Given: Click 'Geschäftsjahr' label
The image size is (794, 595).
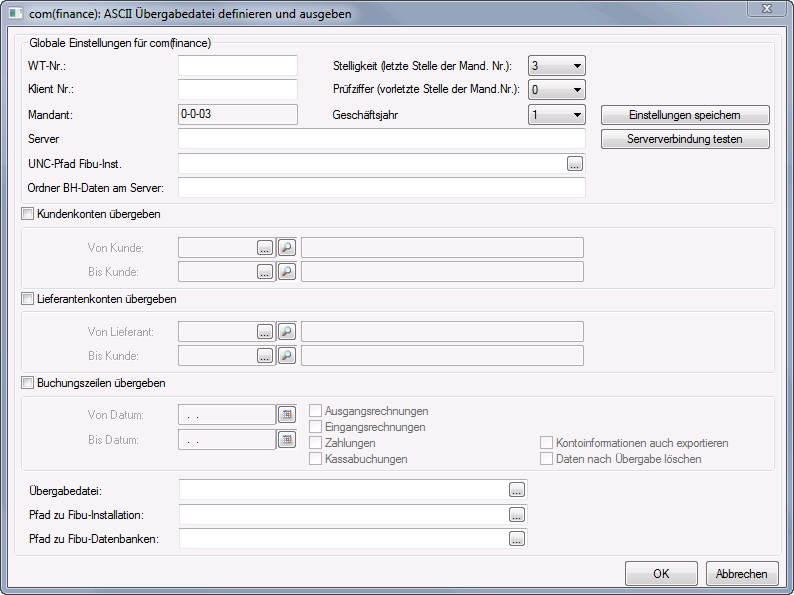Looking at the screenshot, I should [x=365, y=115].
